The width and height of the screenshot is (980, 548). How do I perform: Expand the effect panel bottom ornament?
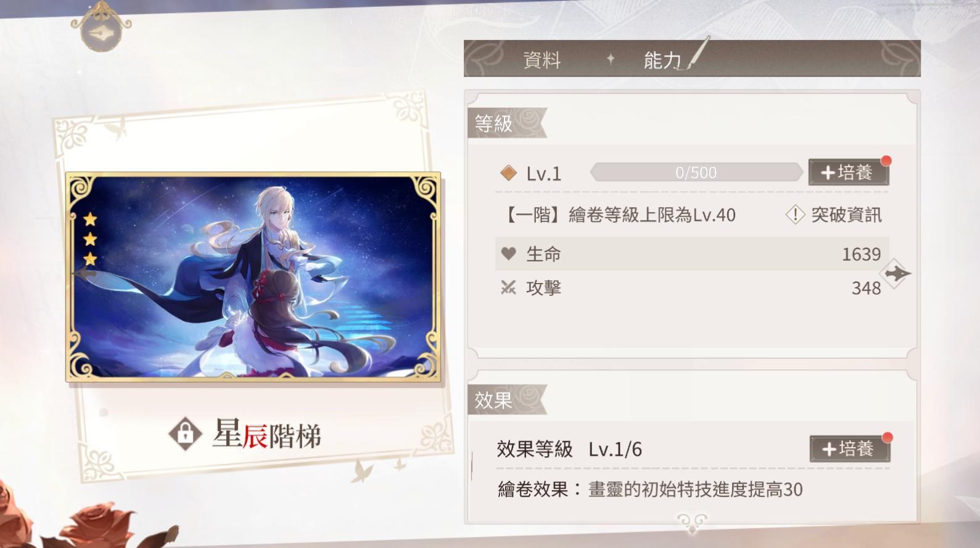[x=692, y=523]
